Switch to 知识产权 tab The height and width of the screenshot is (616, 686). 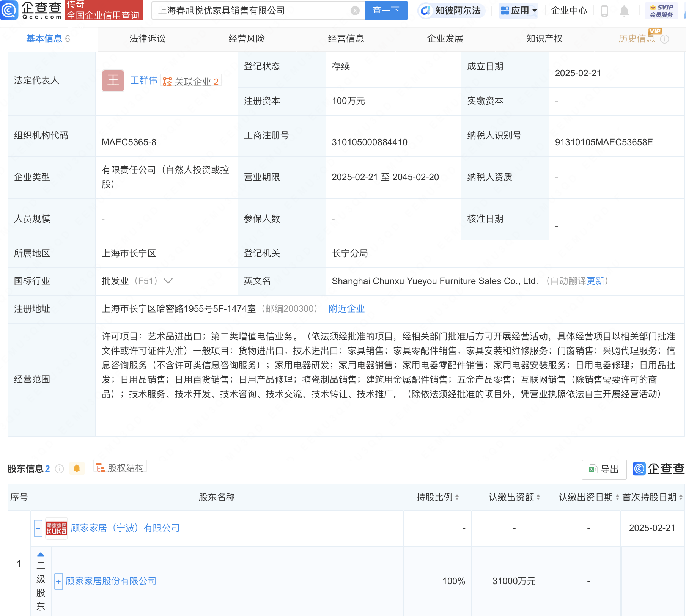[x=544, y=39]
